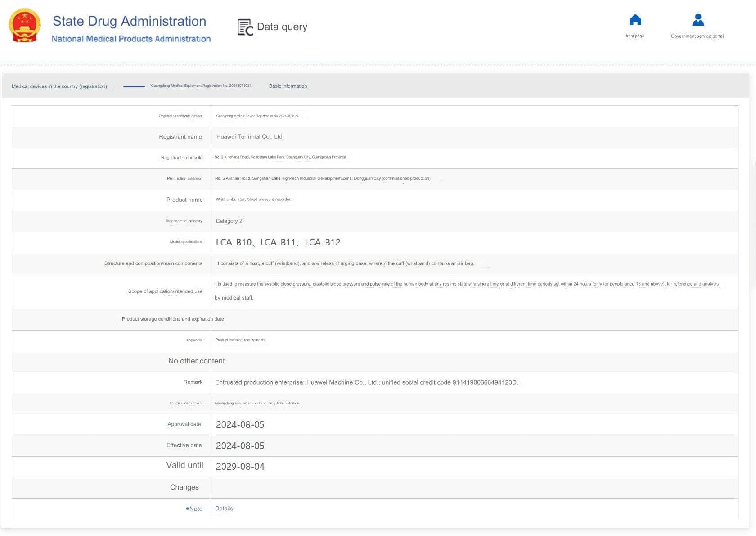Click the Valid until date 2029-08-04
This screenshot has width=756, height=536.
click(x=240, y=467)
